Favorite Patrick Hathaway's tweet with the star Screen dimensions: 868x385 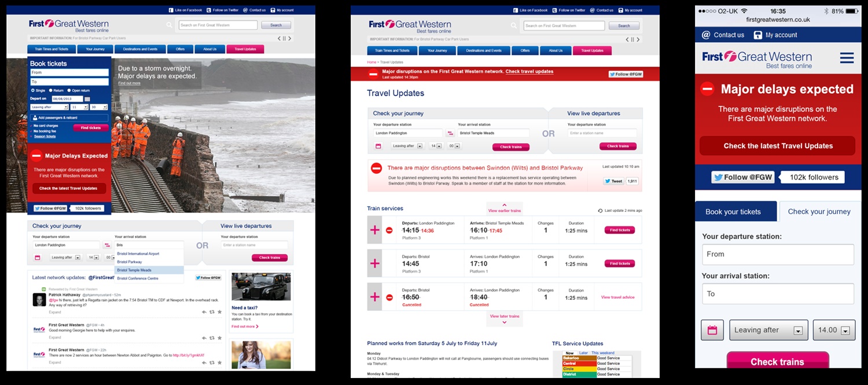(x=219, y=311)
